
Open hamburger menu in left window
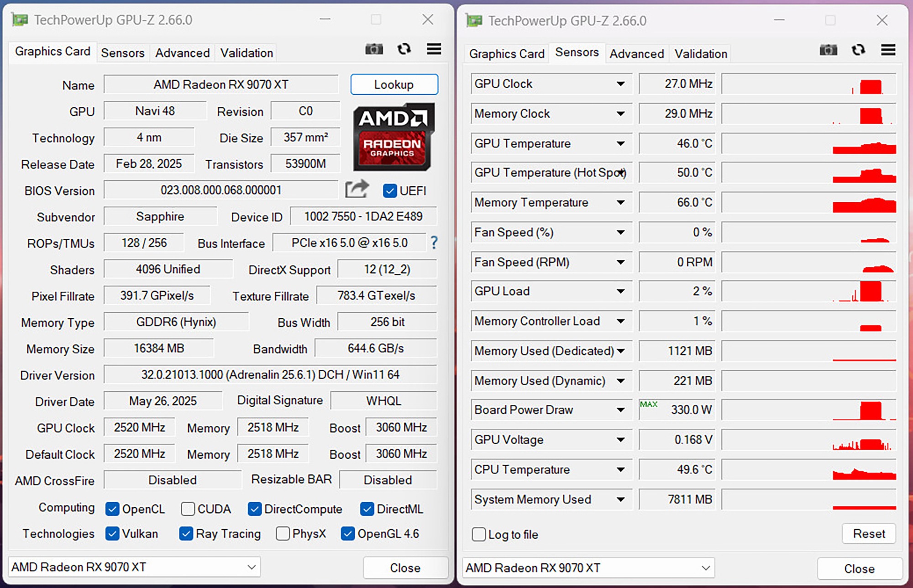tap(434, 49)
